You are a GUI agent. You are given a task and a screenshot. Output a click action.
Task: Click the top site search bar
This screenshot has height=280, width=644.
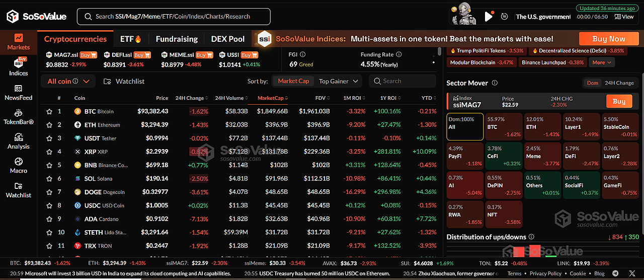click(174, 17)
